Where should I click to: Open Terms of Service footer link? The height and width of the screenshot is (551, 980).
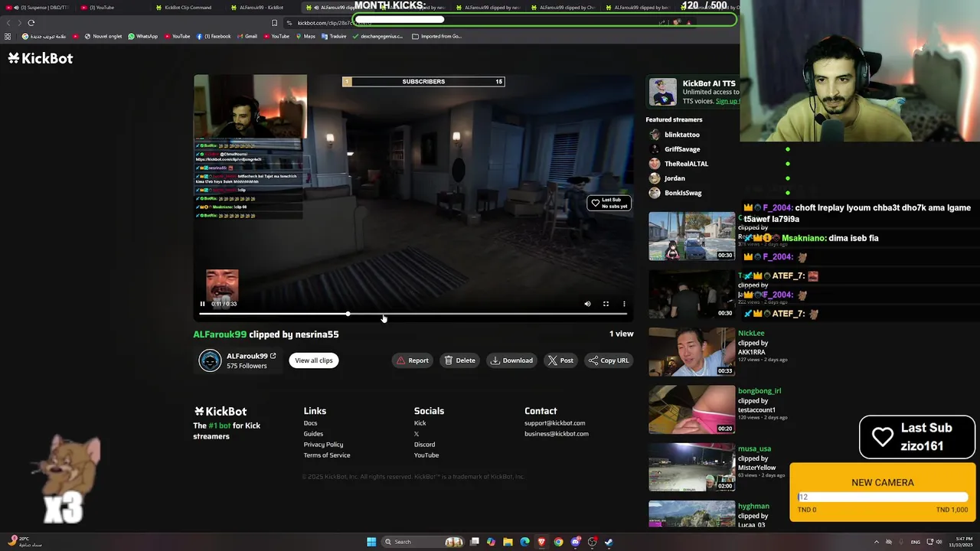coord(327,455)
